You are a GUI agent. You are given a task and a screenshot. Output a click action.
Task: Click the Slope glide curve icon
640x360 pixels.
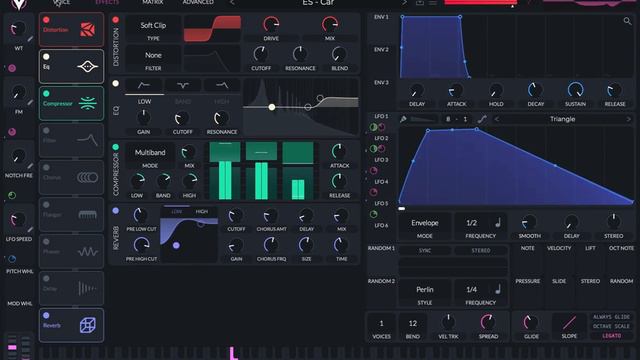[x=569, y=323]
